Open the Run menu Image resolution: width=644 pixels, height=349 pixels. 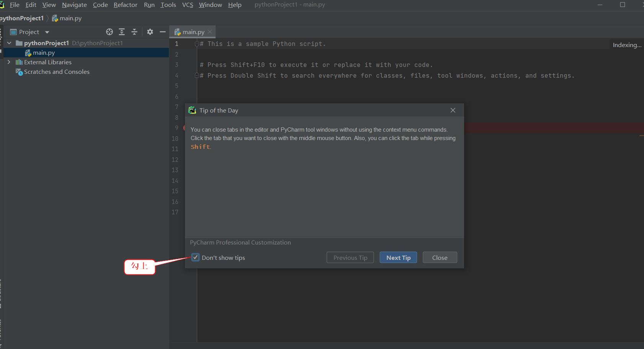click(149, 5)
